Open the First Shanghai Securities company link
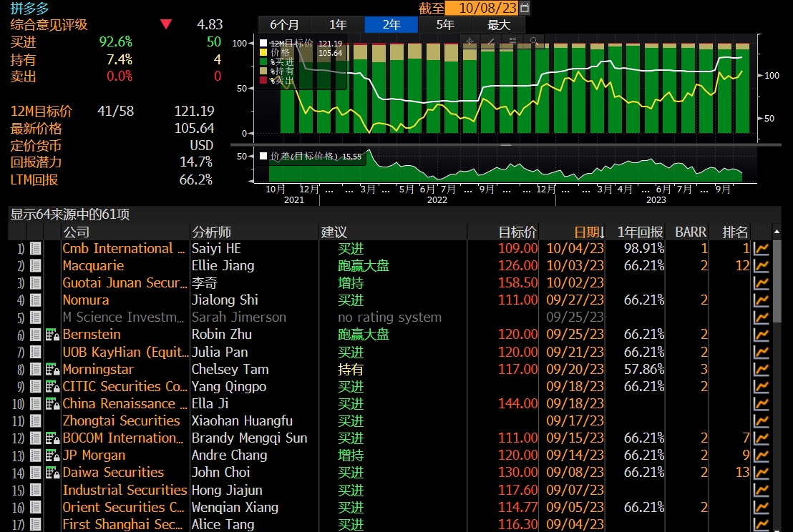Screen dimensions: 793x532 tap(122, 524)
